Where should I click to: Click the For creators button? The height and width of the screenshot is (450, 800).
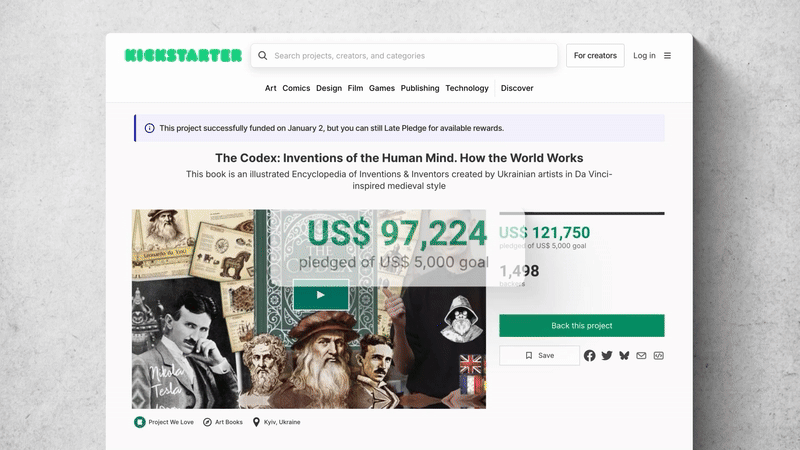(x=595, y=56)
